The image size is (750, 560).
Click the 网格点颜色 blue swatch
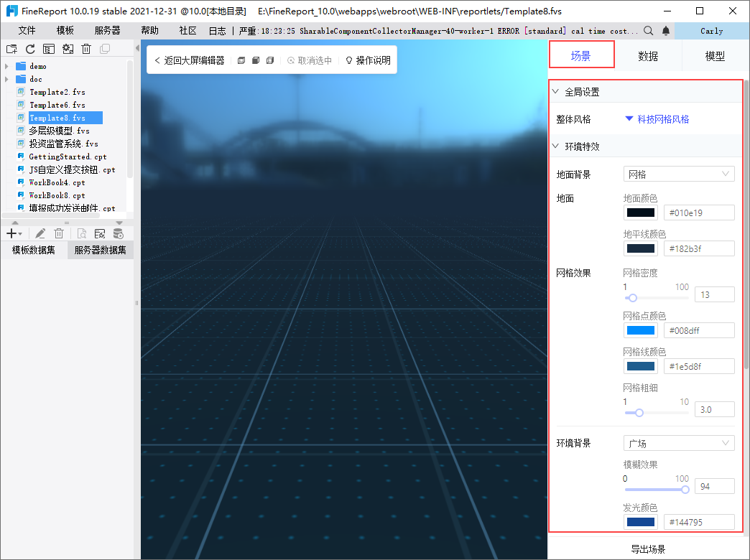pos(641,330)
